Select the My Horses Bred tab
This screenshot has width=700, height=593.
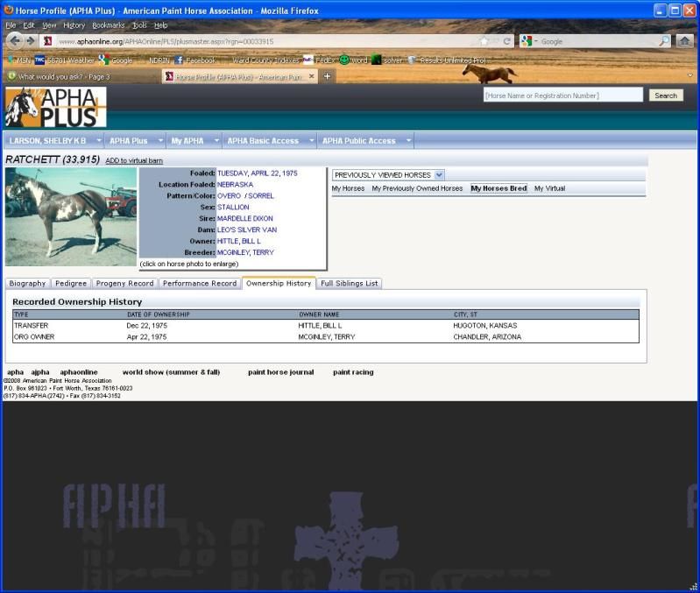coord(498,188)
